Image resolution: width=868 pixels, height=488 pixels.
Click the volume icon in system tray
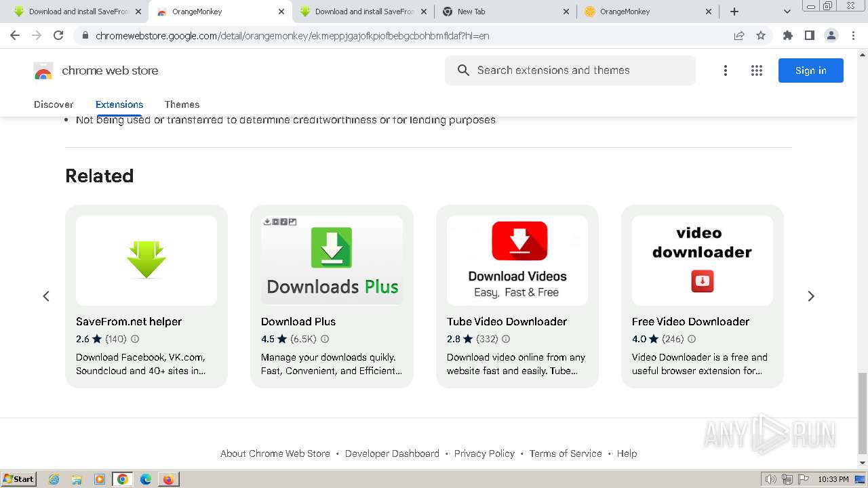771,479
